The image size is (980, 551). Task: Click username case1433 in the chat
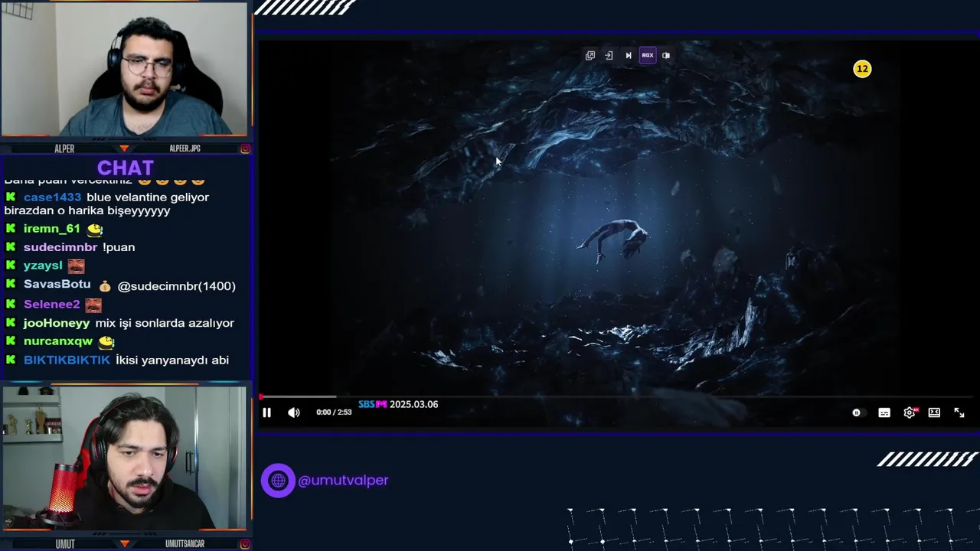52,197
